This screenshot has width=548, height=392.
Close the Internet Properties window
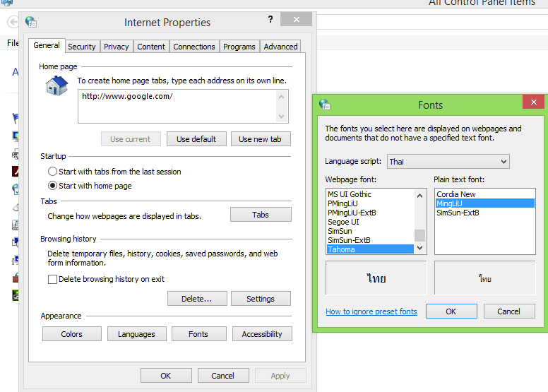click(x=296, y=19)
